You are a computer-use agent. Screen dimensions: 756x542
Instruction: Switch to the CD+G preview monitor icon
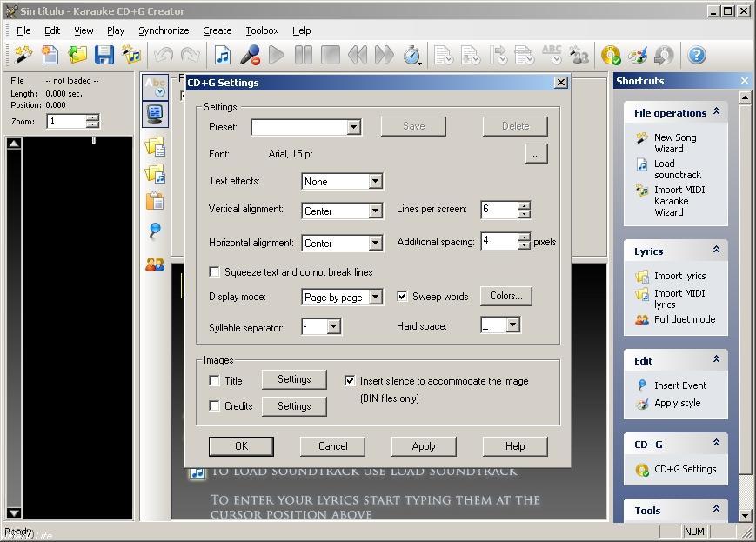(155, 114)
